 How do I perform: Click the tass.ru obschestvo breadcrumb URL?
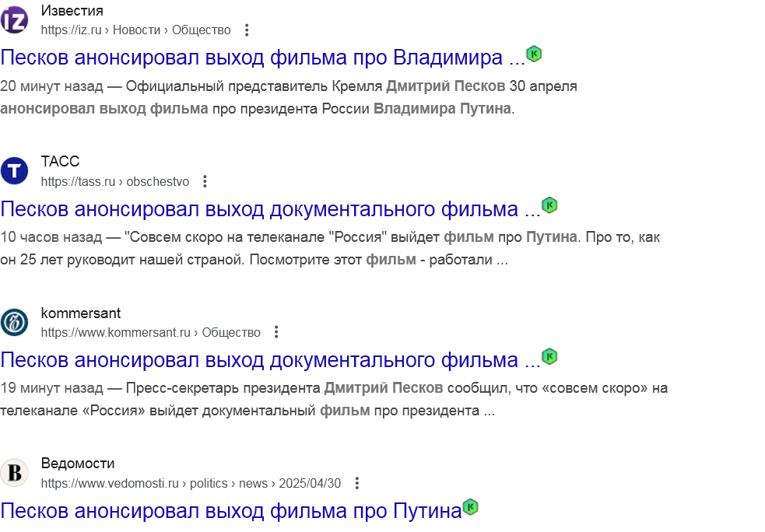click(x=114, y=181)
